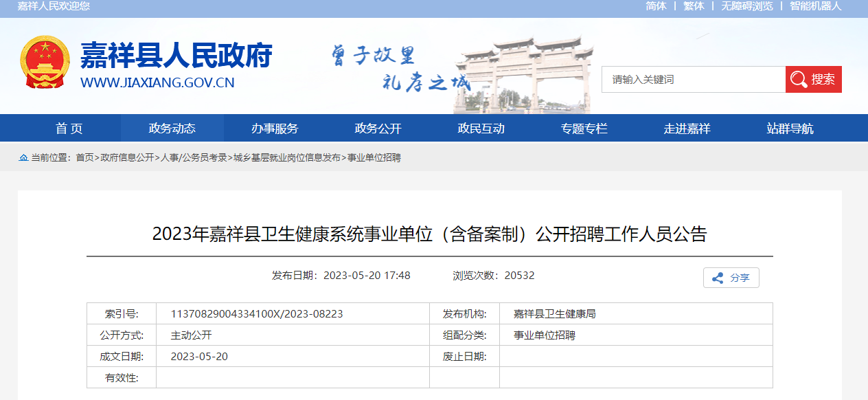The width and height of the screenshot is (868, 400).
Task: Click breadcrumb link 政府信息公开
Action: point(127,157)
